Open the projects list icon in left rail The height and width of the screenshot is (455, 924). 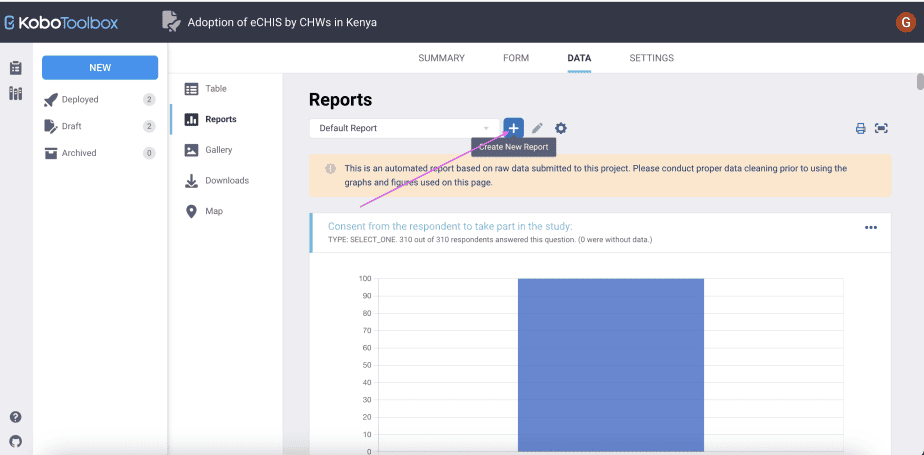(x=15, y=68)
